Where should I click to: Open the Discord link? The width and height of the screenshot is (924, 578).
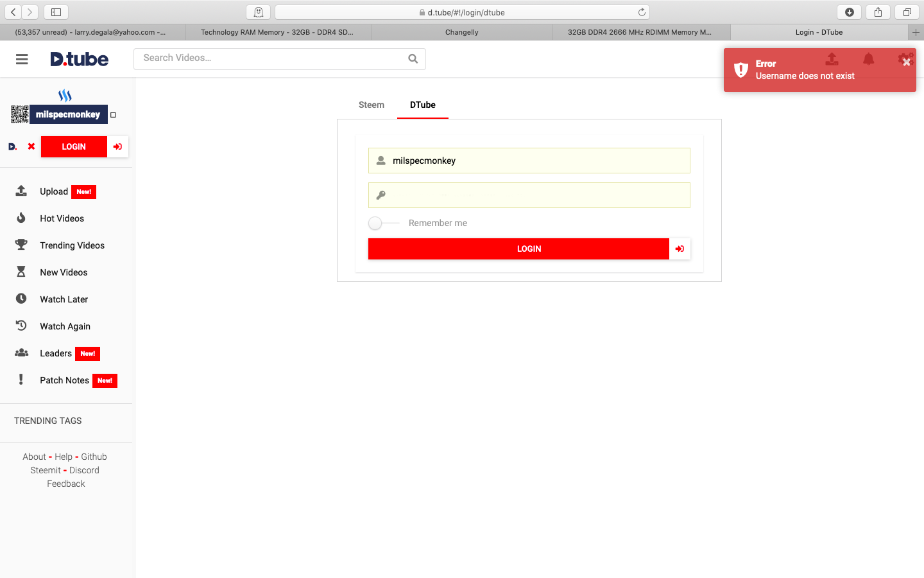pos(84,470)
